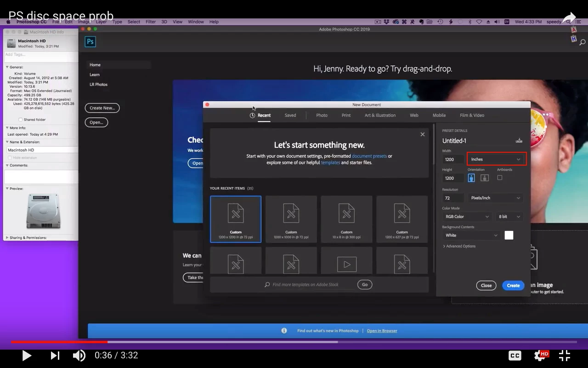Click the search magnifier in Photoshop home screen

coord(582,42)
